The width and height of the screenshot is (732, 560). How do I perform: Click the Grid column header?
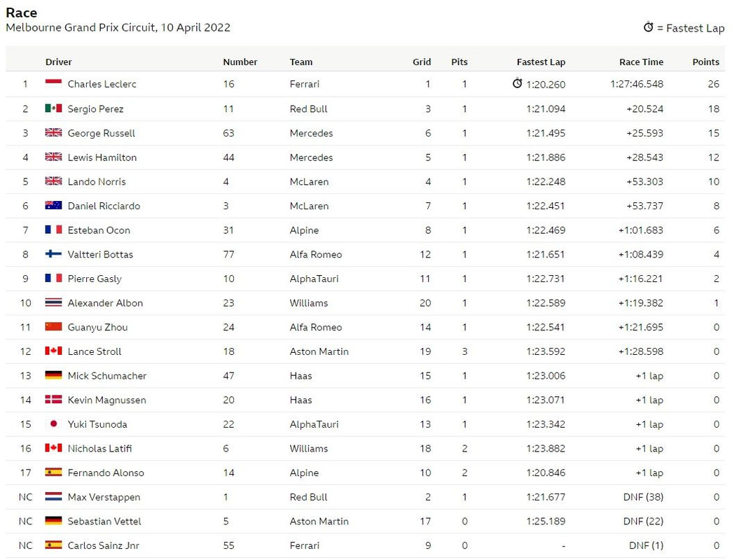422,62
